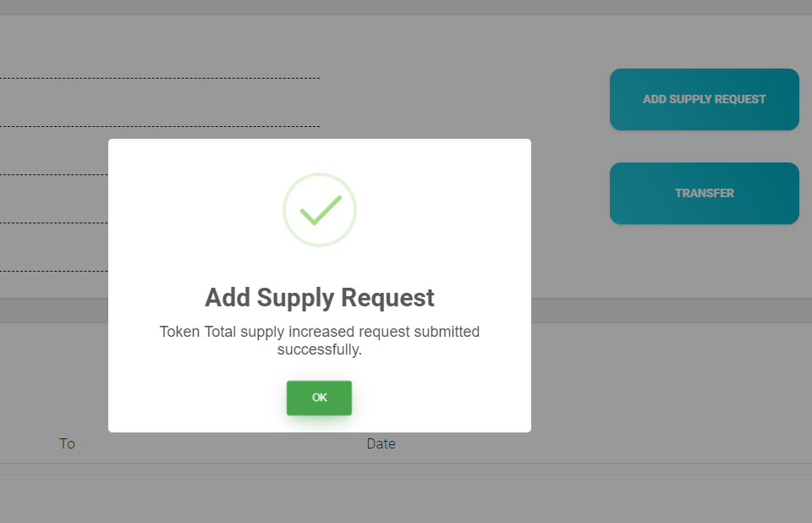The width and height of the screenshot is (812, 523).
Task: Click the dimmed backdrop between dialog and TRANSFER
Action: pyautogui.click(x=571, y=254)
